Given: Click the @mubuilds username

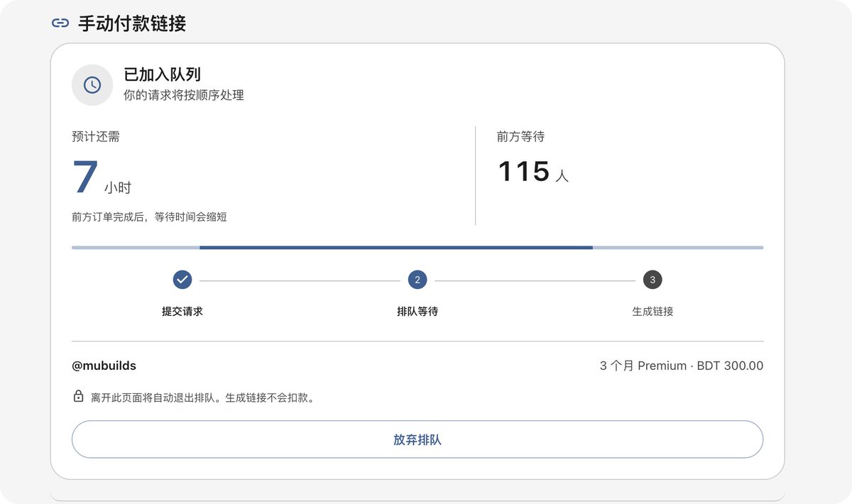Looking at the screenshot, I should pos(104,366).
